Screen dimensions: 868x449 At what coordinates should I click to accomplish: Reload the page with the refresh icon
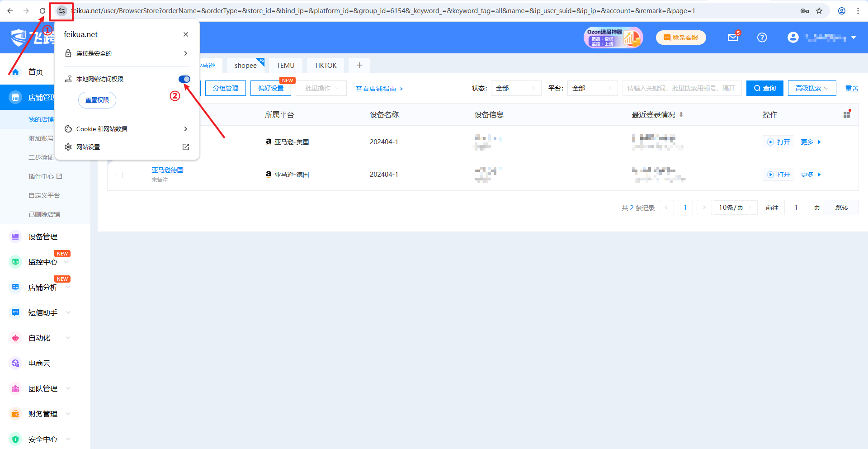(x=42, y=11)
